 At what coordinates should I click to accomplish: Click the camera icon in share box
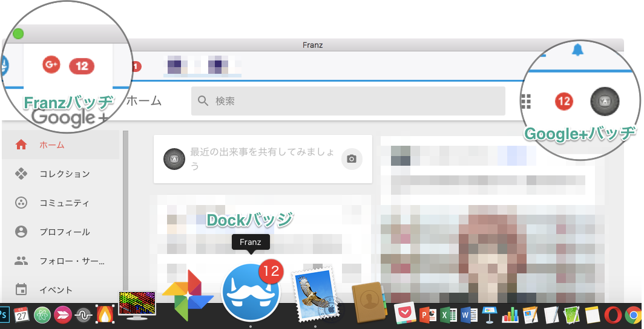pyautogui.click(x=352, y=159)
